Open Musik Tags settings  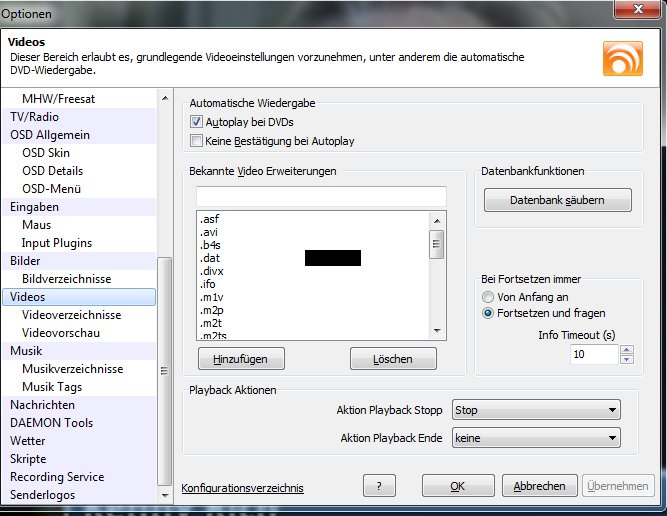click(79, 387)
